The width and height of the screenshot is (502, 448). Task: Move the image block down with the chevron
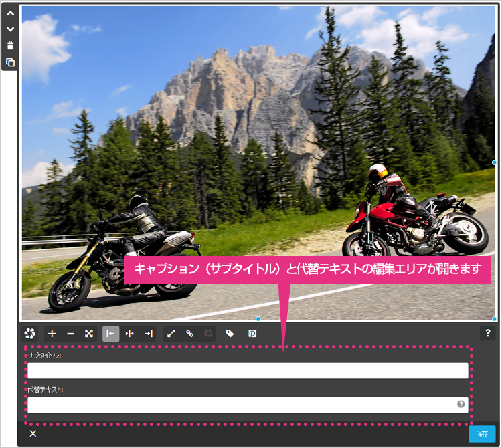(x=10, y=29)
